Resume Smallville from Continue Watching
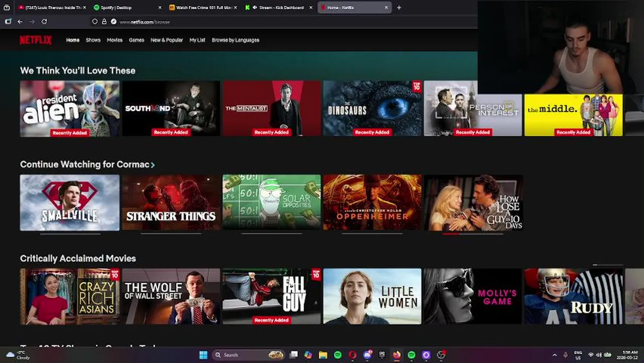This screenshot has width=644, height=363. point(70,203)
